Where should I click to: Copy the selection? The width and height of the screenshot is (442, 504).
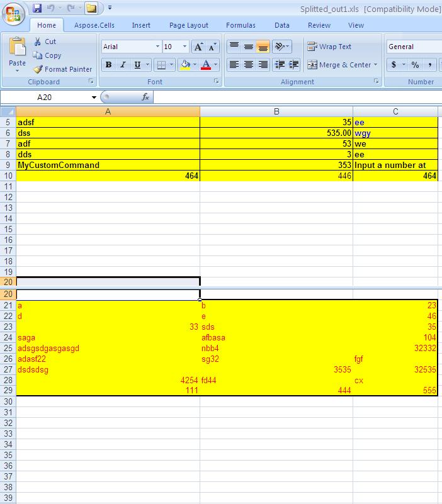pos(47,55)
